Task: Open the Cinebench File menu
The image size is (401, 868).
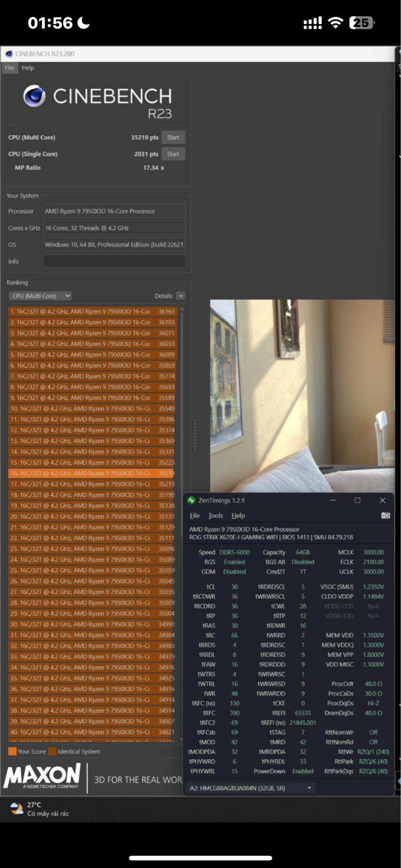Action: tap(9, 68)
